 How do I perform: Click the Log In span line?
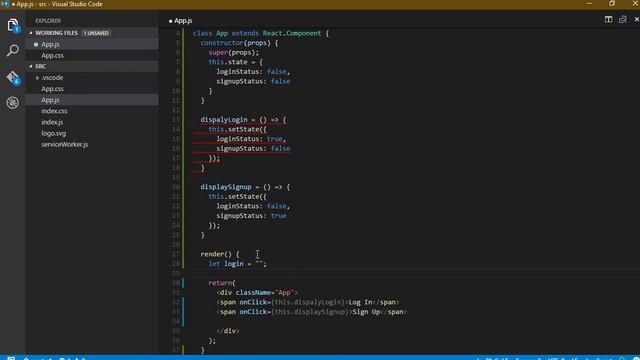pos(308,302)
